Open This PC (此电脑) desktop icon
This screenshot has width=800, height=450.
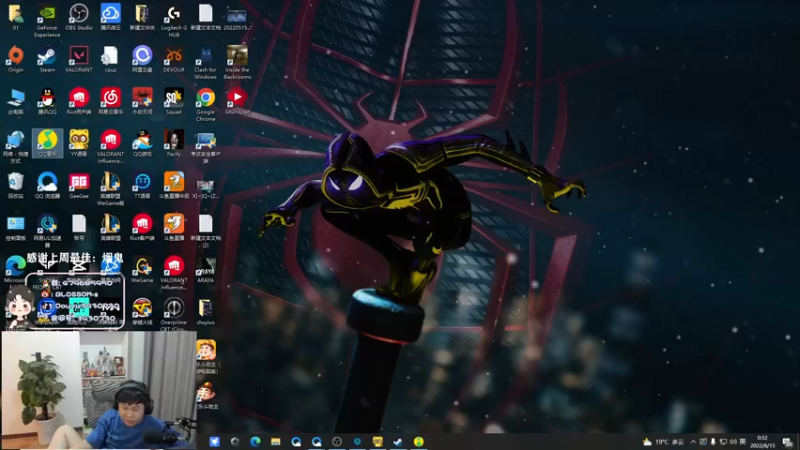(x=15, y=102)
